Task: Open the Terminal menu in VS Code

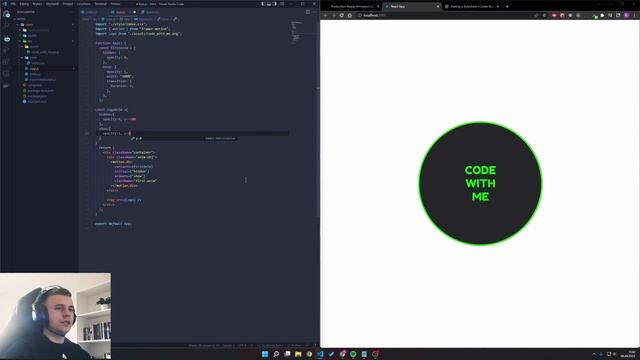Action: (100, 4)
